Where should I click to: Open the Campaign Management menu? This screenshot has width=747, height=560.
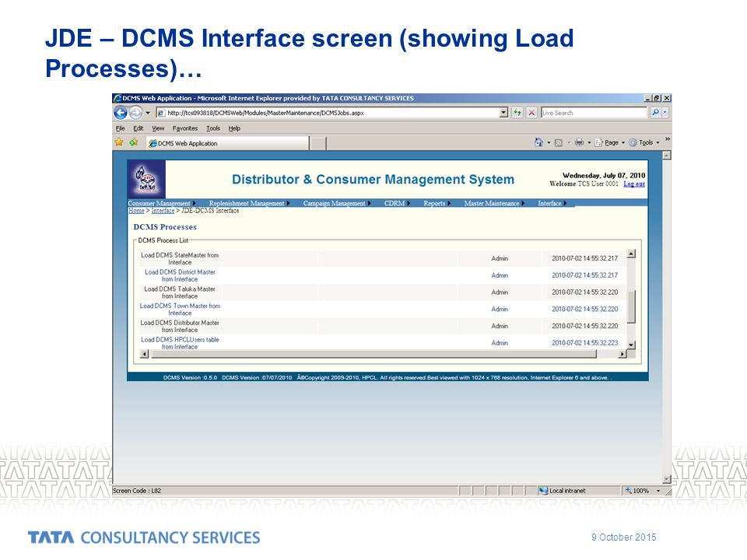(337, 203)
